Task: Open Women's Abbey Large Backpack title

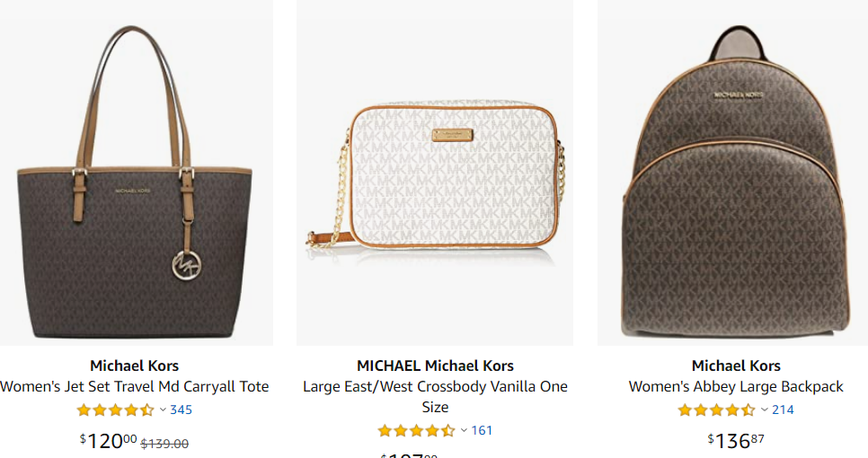Action: pyautogui.click(x=736, y=387)
